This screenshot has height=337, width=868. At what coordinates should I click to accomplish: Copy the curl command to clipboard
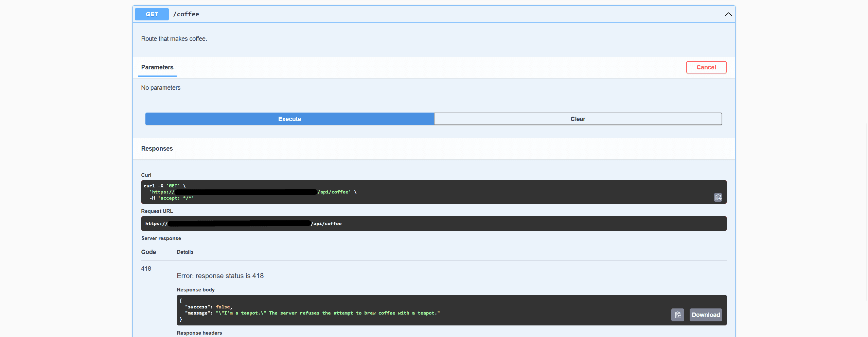(x=718, y=198)
